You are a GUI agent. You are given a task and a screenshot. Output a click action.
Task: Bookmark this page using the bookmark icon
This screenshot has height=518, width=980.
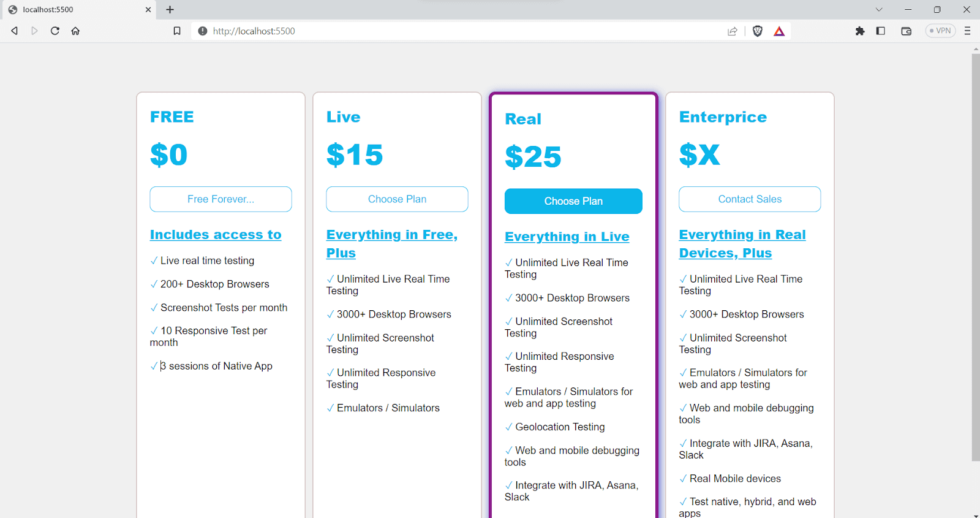[x=177, y=31]
